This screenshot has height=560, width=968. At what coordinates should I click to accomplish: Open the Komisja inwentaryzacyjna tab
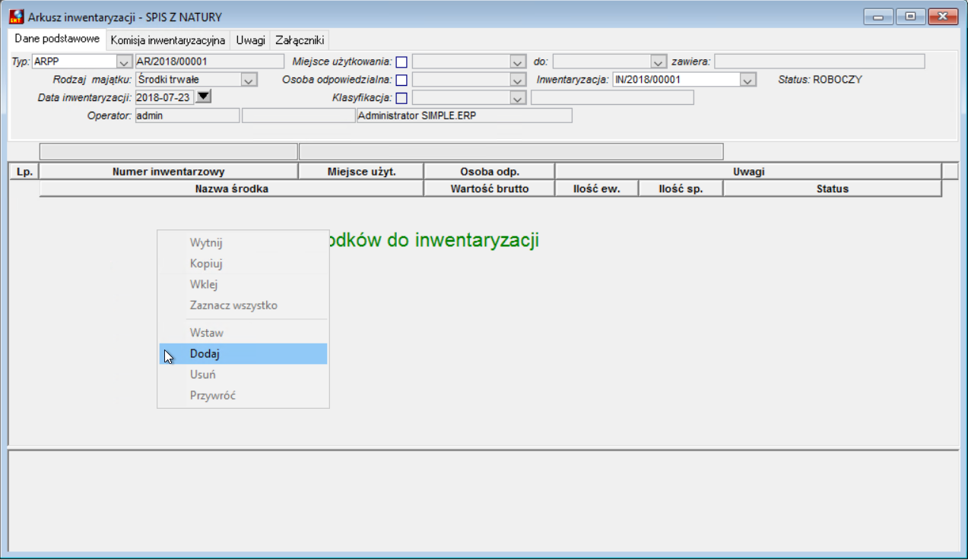click(x=168, y=40)
